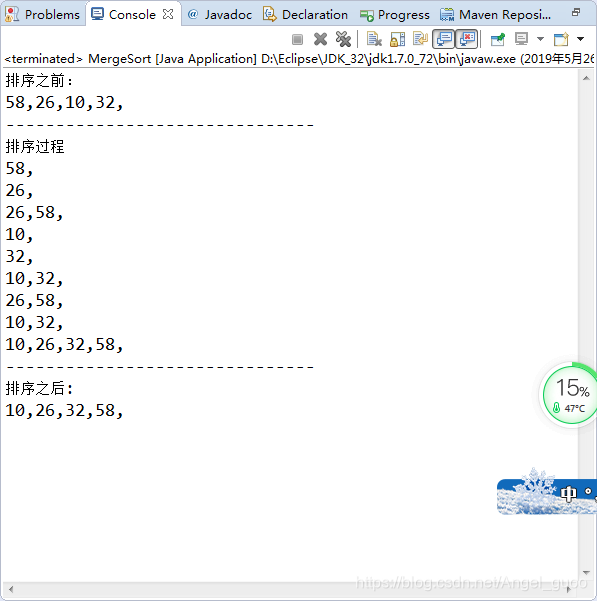Image resolution: width=597 pixels, height=601 pixels.
Task: Close the Console tab
Action: click(x=168, y=15)
